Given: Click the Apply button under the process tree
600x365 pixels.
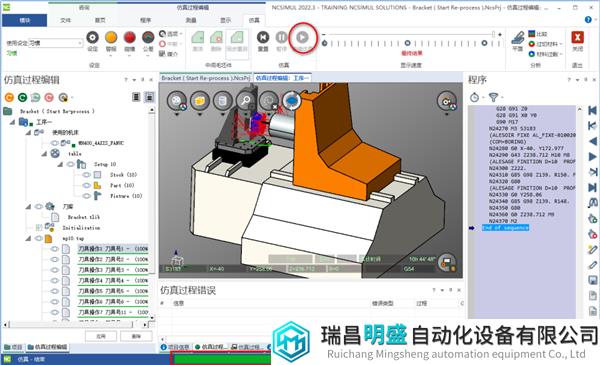Looking at the screenshot, I should pos(101,336).
